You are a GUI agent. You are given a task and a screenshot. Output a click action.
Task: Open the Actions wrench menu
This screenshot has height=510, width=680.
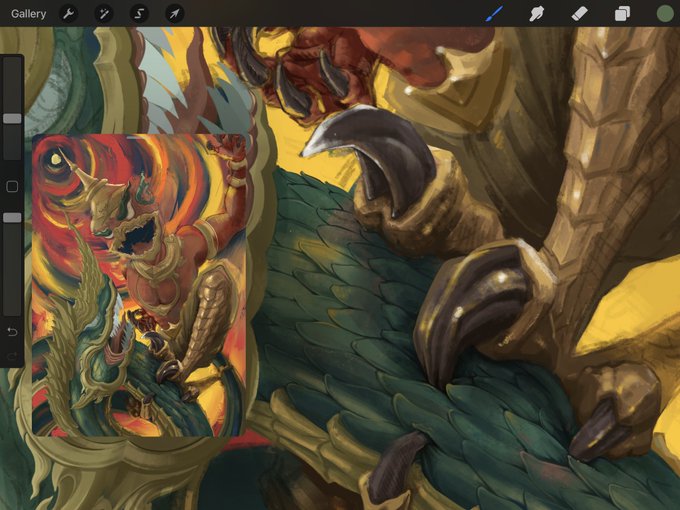click(68, 14)
